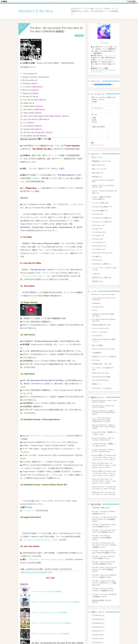The height and width of the screenshot is (644, 138).
Task: Open the The Who Collection album link in post
Action: [66, 175]
